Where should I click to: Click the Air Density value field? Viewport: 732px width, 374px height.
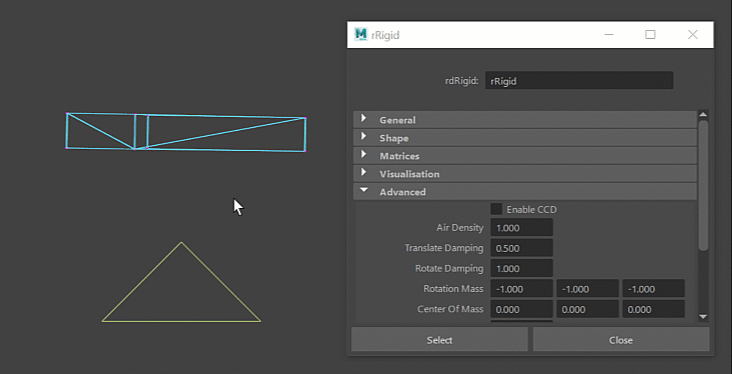[521, 228]
